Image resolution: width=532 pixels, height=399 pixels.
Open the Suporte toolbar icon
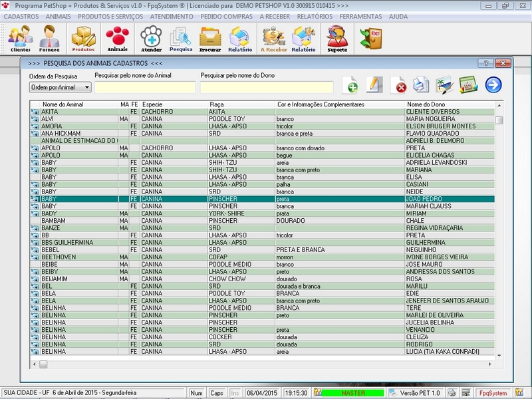click(x=337, y=39)
